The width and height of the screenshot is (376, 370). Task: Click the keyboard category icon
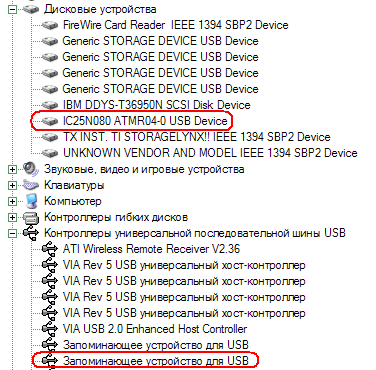31,185
